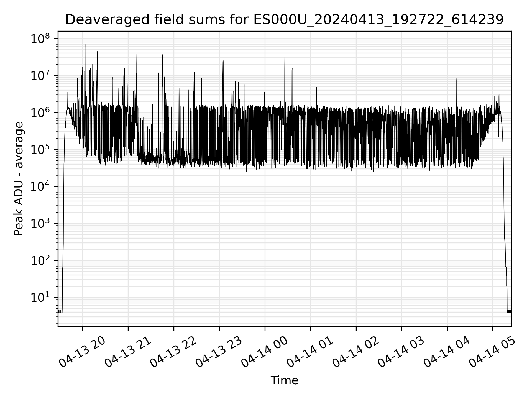Click the x-axis tick label '04-14 05'
This screenshot has width=532, height=399.
[x=493, y=352]
